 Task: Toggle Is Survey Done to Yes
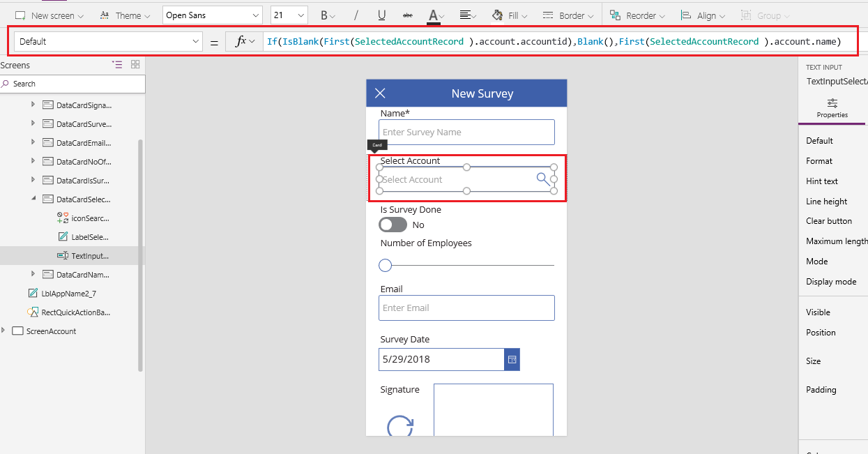tap(393, 225)
